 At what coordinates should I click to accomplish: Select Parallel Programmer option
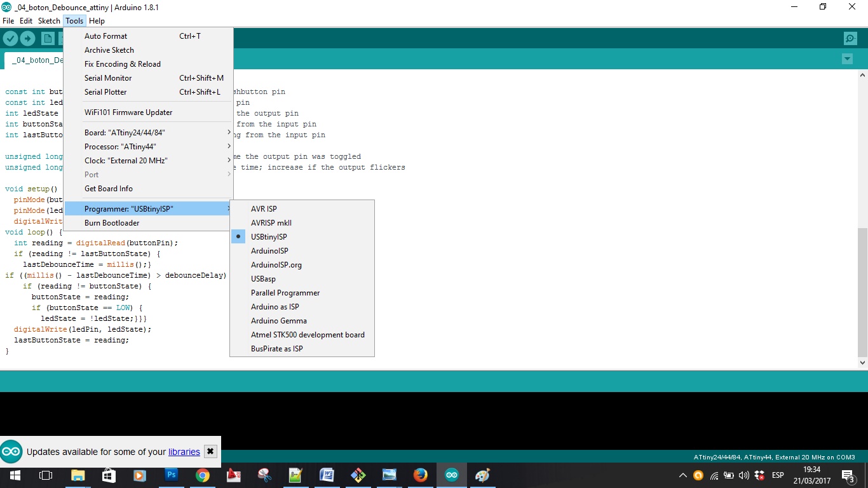tap(302, 293)
